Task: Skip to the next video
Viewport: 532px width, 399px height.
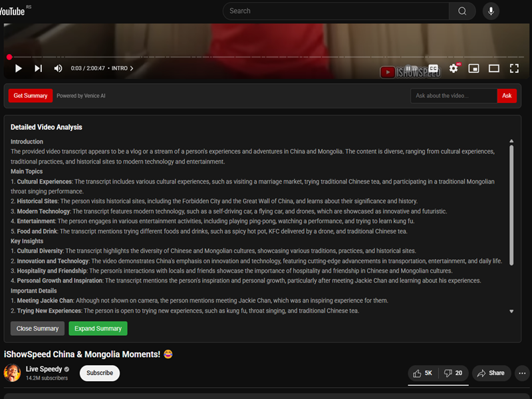Action: 39,68
